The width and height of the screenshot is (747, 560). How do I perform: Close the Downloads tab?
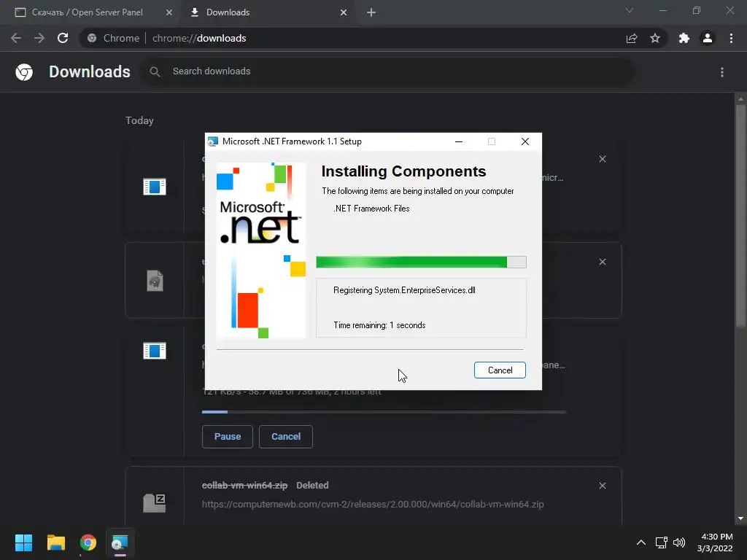344,12
